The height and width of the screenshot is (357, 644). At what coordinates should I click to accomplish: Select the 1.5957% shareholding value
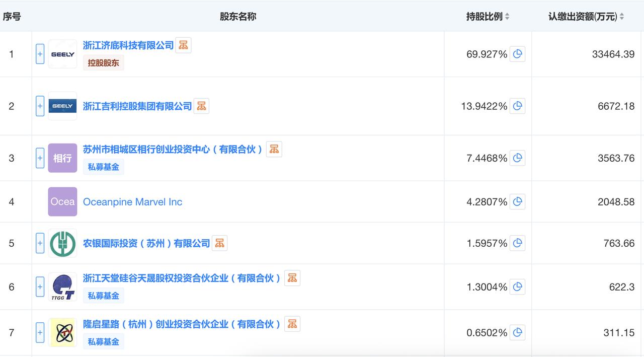487,243
